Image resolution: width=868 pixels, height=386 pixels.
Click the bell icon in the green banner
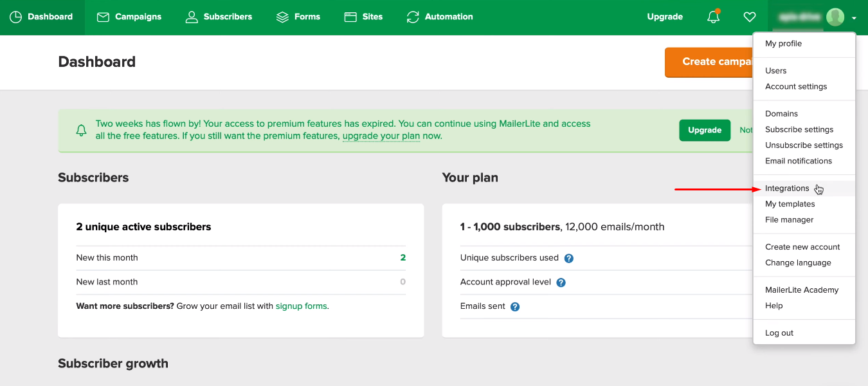tap(81, 131)
